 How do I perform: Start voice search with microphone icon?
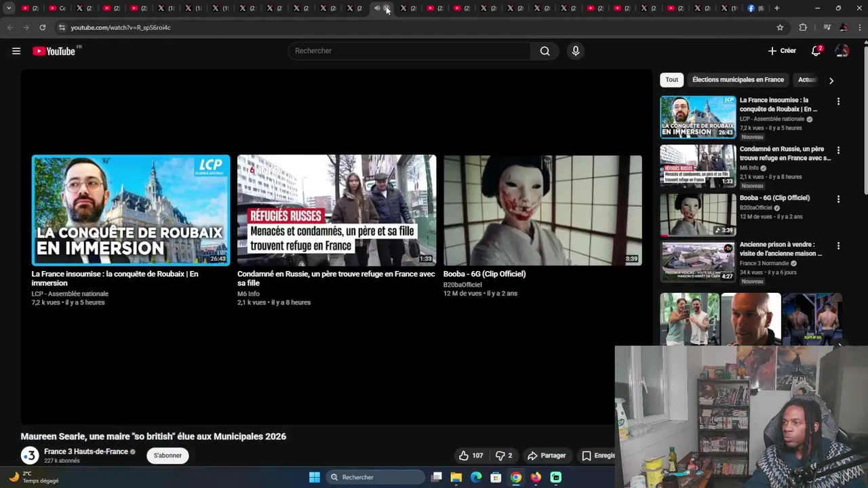click(x=575, y=51)
